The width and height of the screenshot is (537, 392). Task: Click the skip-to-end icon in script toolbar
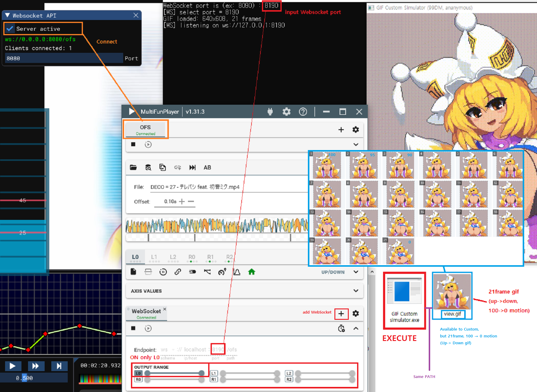[192, 168]
